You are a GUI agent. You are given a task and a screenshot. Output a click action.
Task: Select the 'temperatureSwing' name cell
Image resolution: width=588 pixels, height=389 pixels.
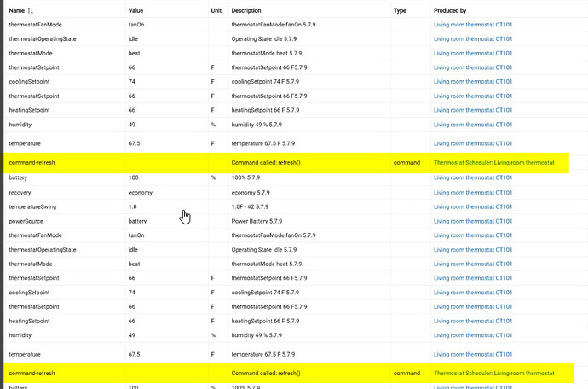(32, 207)
